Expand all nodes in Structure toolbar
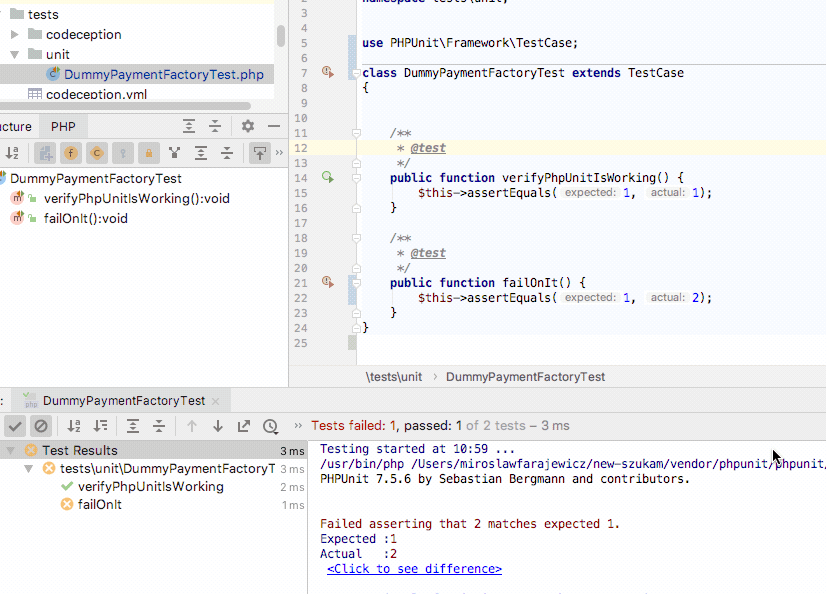This screenshot has height=594, width=826. coord(201,153)
